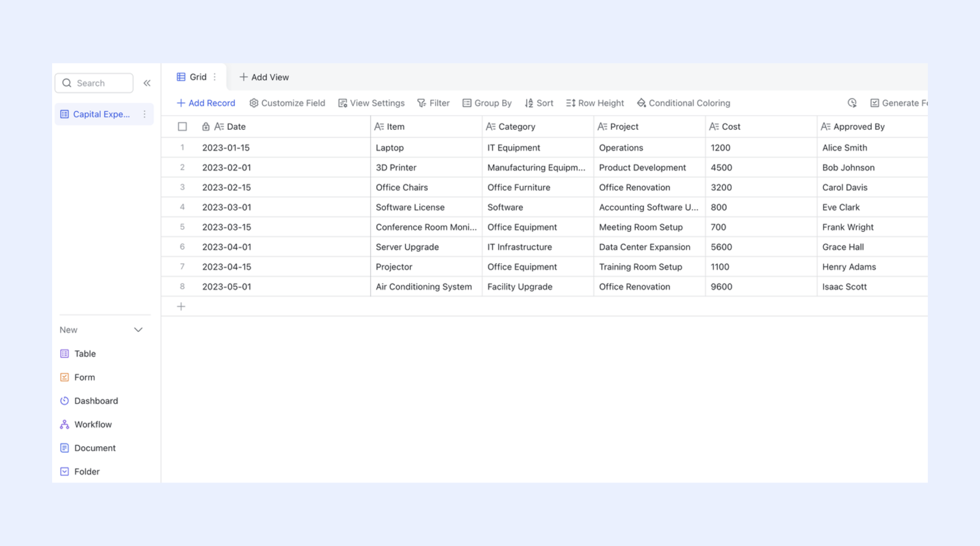Click lock icon in Date header
The image size is (980, 546).
pos(206,127)
